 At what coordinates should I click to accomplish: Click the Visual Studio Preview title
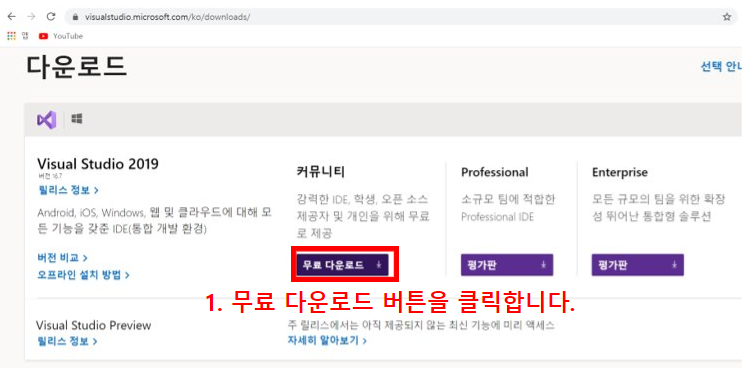pyautogui.click(x=93, y=325)
